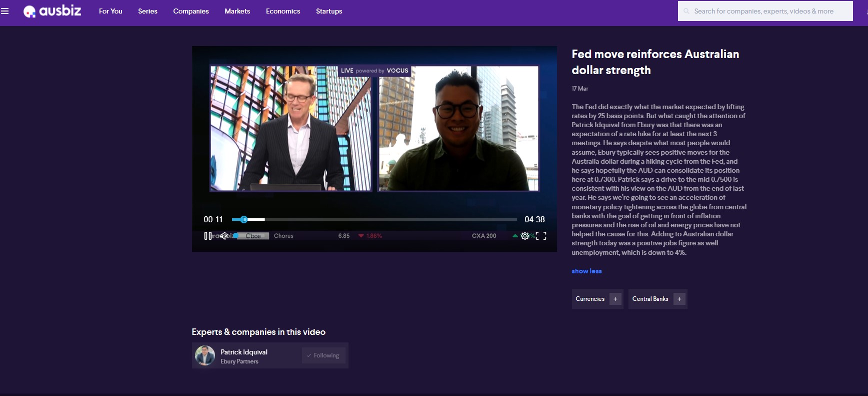868x396 pixels.
Task: Open the Economics section
Action: [x=283, y=11]
